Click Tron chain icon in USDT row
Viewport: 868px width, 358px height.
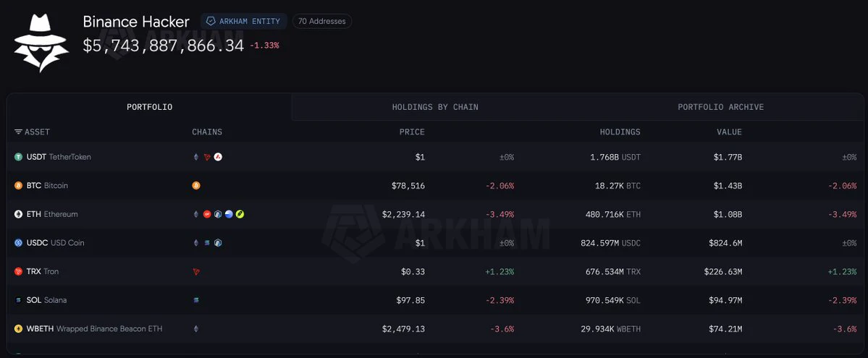207,157
